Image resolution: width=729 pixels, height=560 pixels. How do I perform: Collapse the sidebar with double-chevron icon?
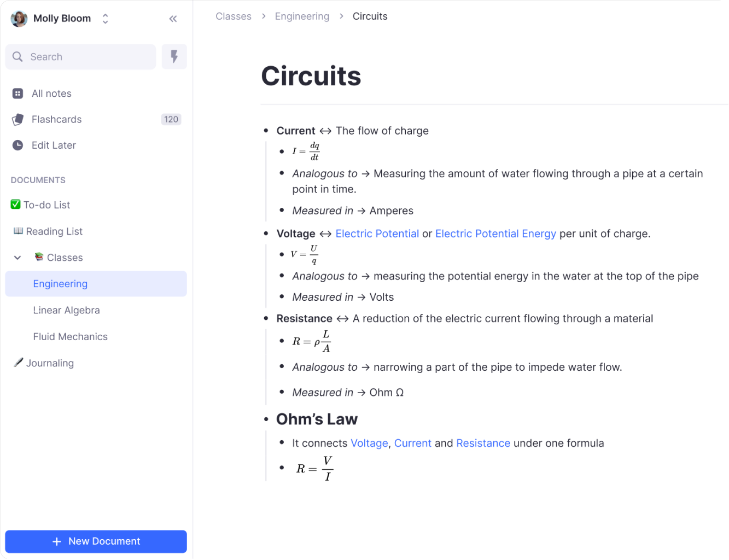click(173, 19)
